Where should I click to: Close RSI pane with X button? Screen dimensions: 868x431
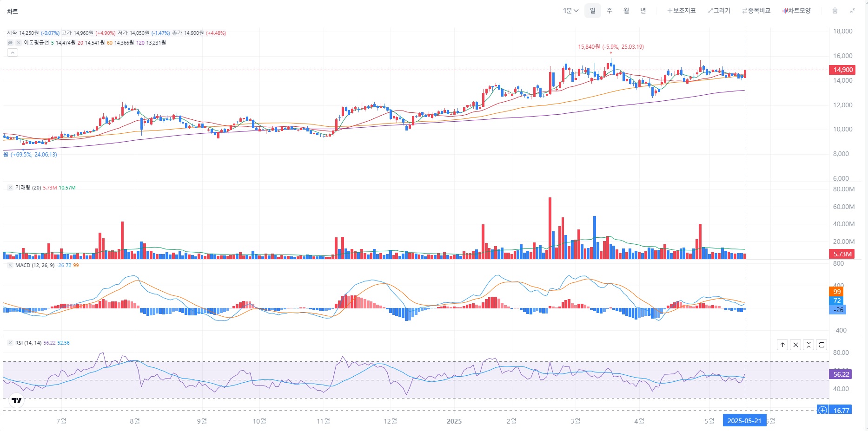coord(795,345)
